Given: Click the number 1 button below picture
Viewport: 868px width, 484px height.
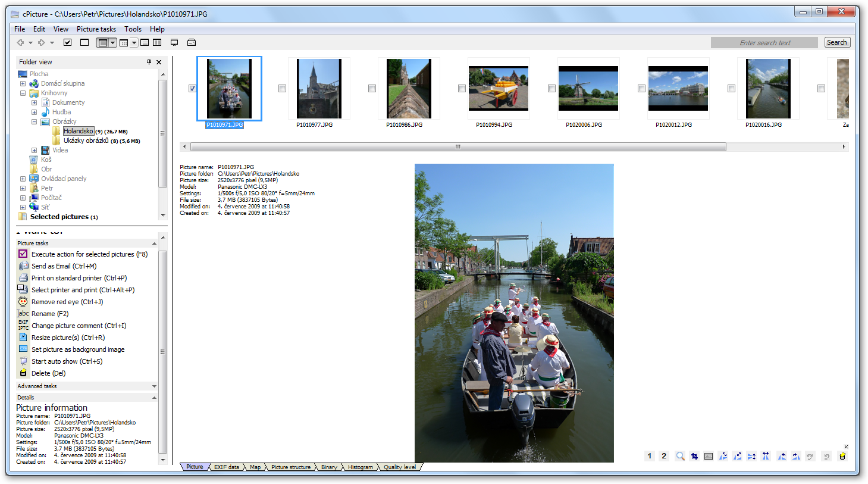Looking at the screenshot, I should [x=650, y=456].
